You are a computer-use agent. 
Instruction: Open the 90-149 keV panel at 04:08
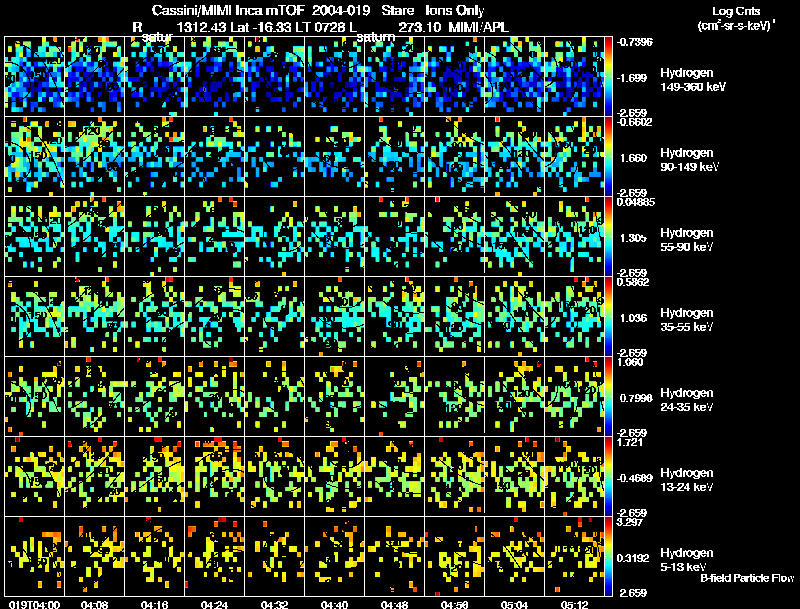click(94, 157)
